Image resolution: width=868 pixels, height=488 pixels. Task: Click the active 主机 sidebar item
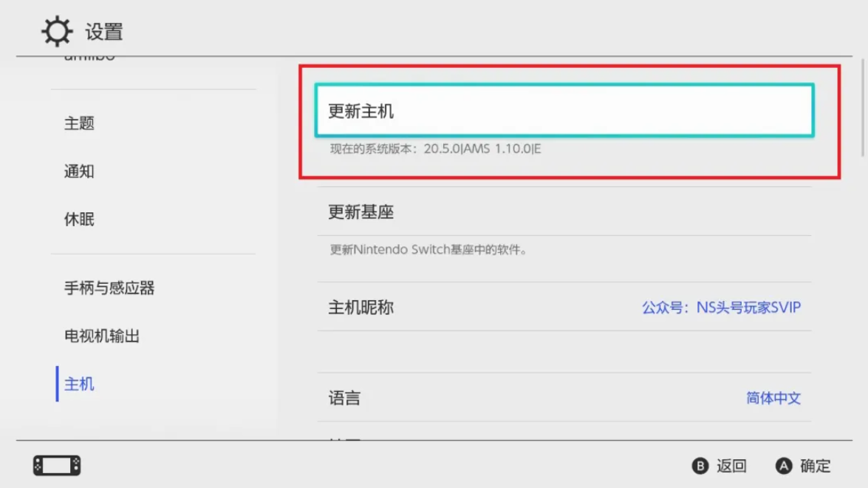coord(79,384)
